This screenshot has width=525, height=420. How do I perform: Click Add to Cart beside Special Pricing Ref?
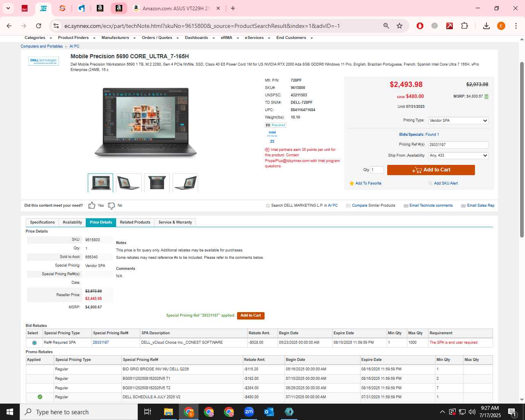point(251,315)
